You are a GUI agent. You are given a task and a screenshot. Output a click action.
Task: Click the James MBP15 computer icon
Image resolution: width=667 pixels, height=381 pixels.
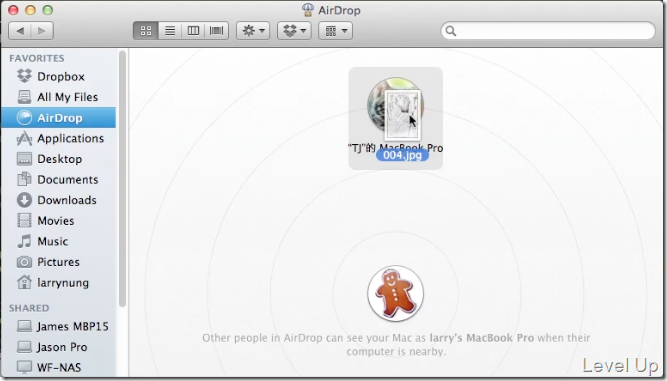[24, 326]
